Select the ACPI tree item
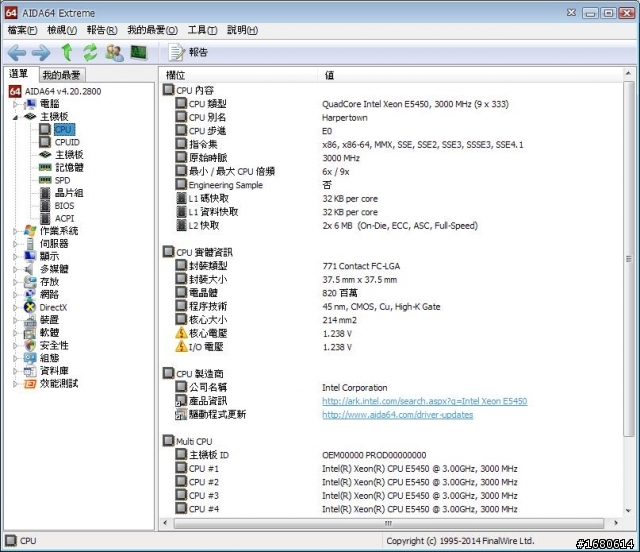 click(x=64, y=218)
